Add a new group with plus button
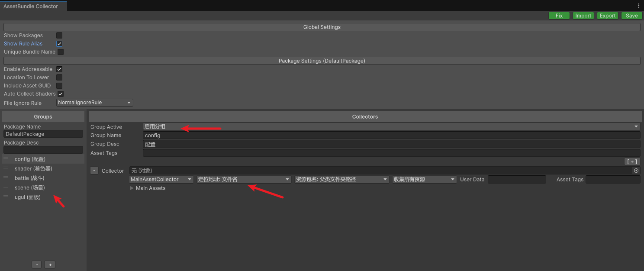This screenshot has width=644, height=271. pyautogui.click(x=50, y=265)
